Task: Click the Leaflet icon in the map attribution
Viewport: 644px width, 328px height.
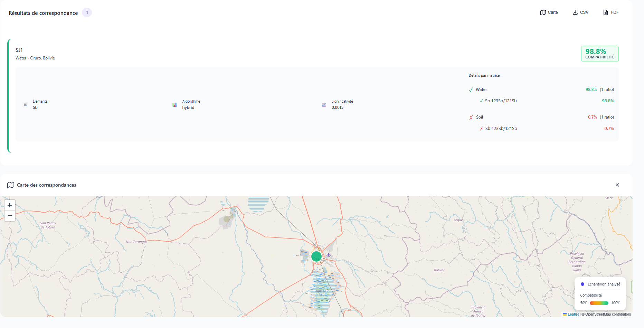Action: coord(565,314)
